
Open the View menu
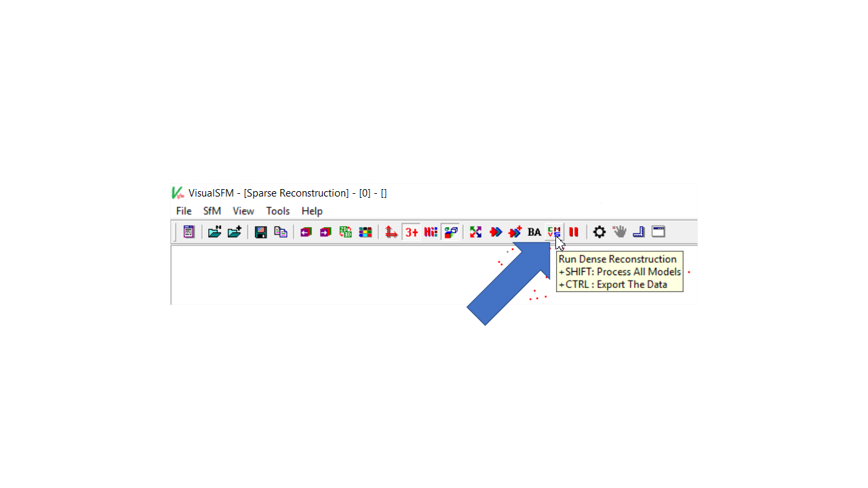coord(243,211)
